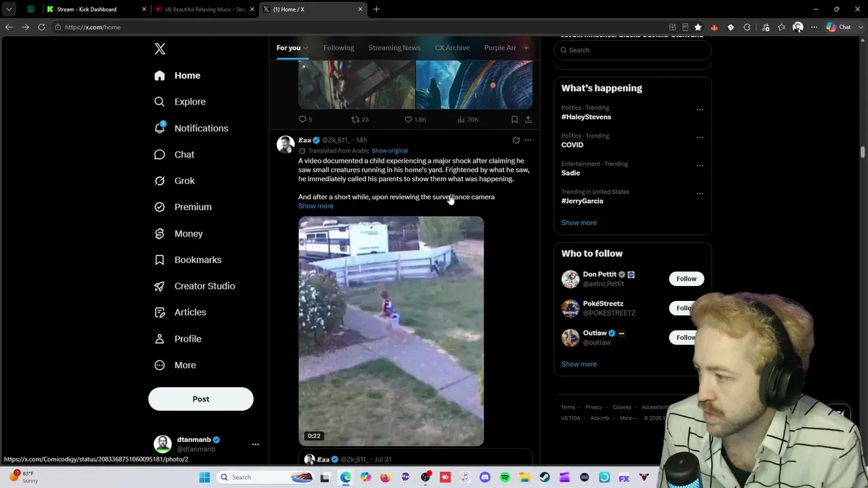The image size is (868, 488).
Task: Open the Windows Start menu
Action: (205, 477)
